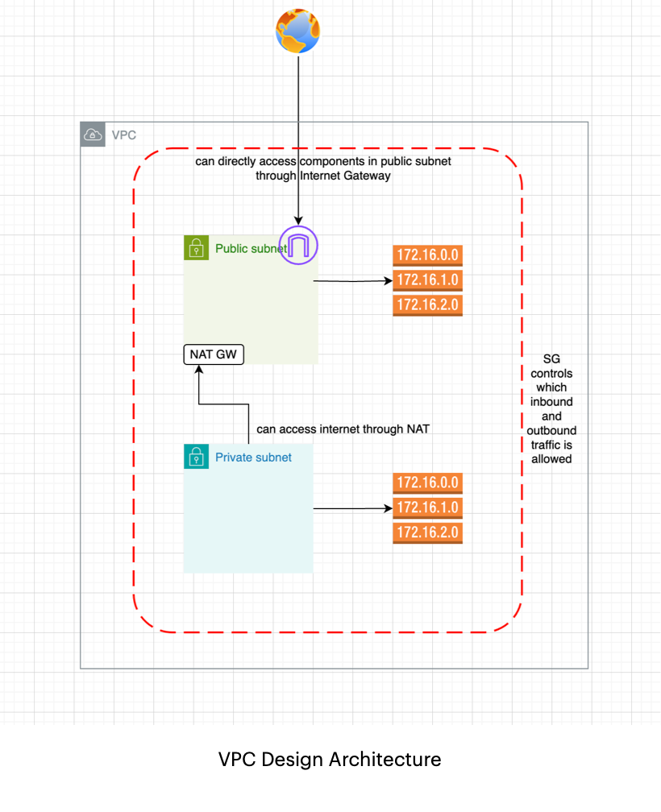Click the Internet globe icon
Screen dimensions: 661x812
pyautogui.click(x=298, y=31)
